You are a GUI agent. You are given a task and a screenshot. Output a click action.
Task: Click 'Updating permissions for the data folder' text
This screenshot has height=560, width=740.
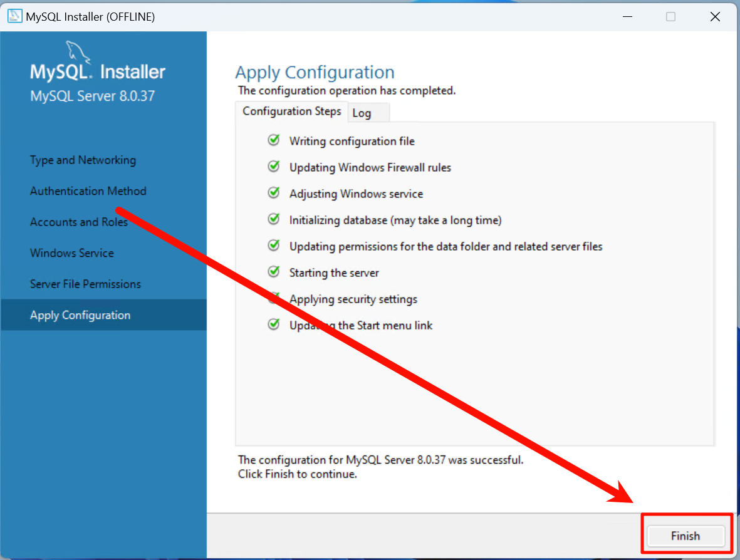click(446, 246)
